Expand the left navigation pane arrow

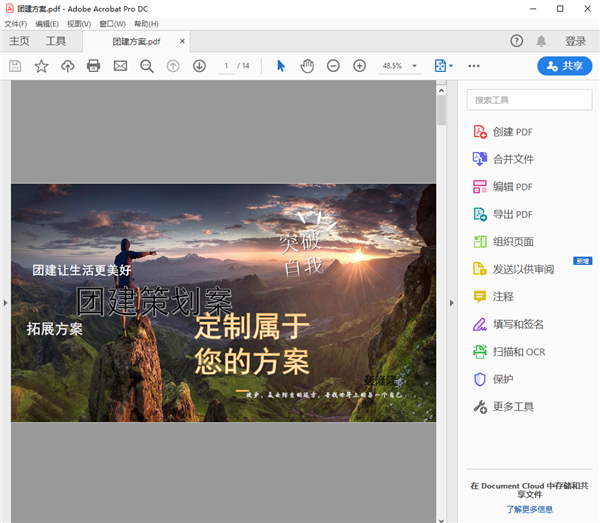[x=5, y=302]
